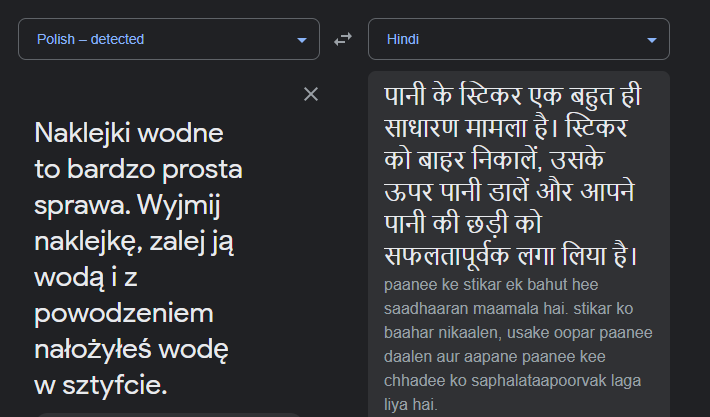Open the Hindi target language dropdown
The width and height of the screenshot is (710, 417).
click(519, 39)
